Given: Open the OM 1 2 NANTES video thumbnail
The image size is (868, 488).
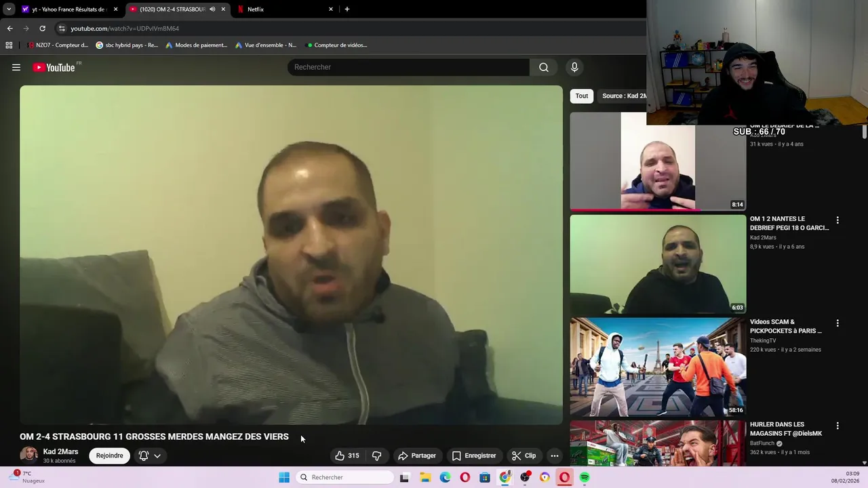Looking at the screenshot, I should tap(658, 264).
